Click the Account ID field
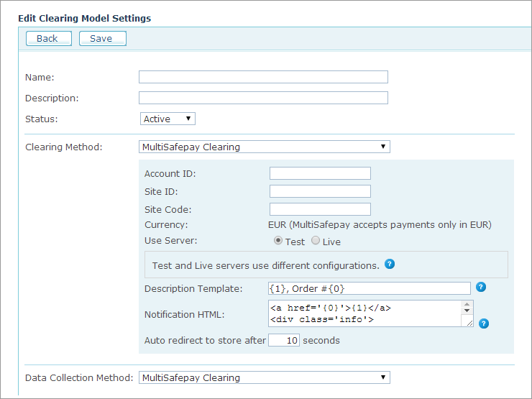The height and width of the screenshot is (399, 532). pos(320,173)
